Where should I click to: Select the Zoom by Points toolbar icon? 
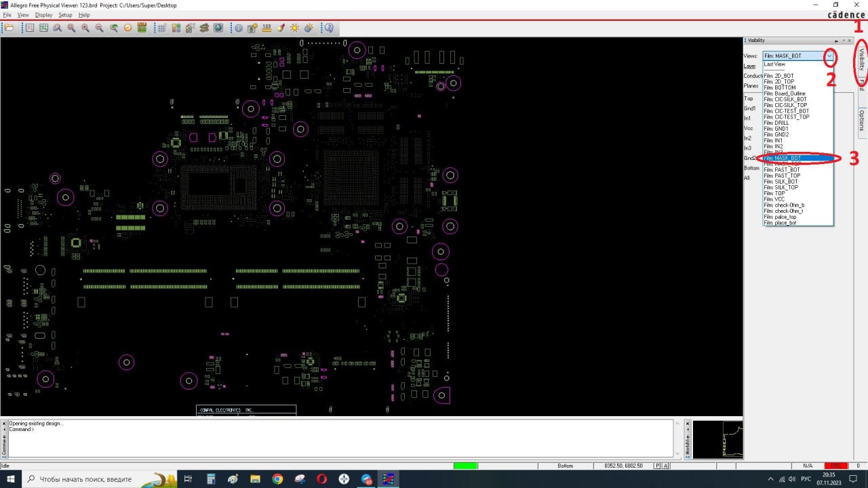57,28
